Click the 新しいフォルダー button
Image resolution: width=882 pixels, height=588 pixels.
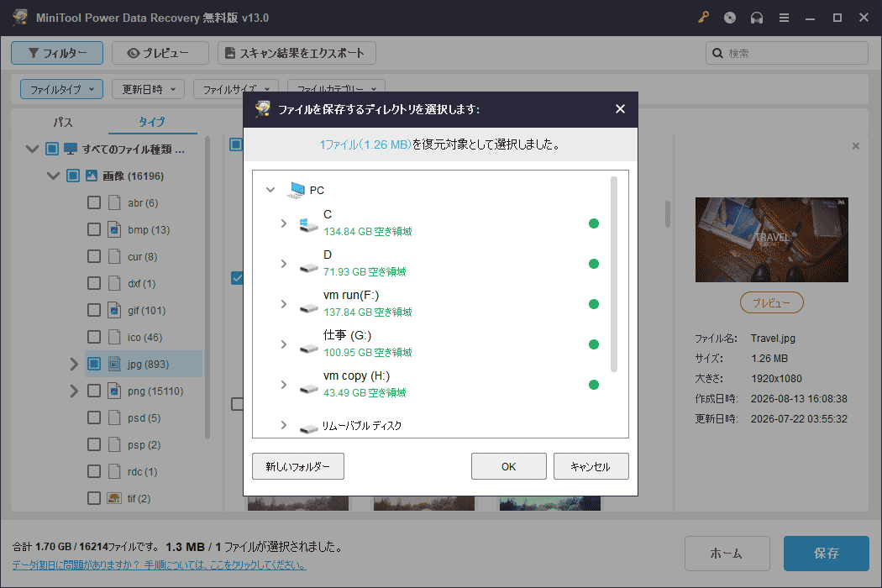(298, 466)
